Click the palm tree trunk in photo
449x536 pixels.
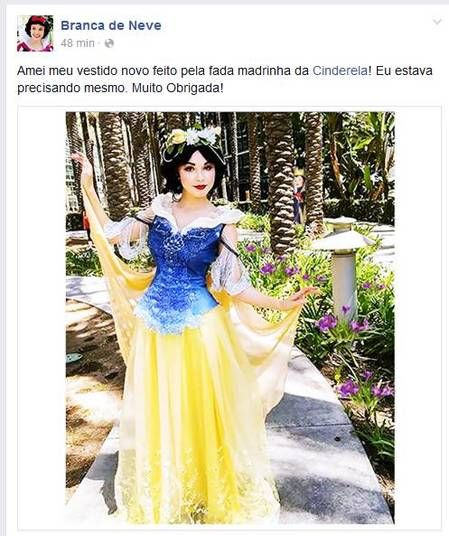pos(280,181)
